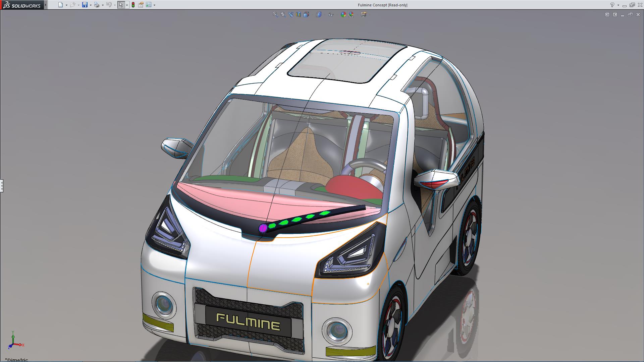The height and width of the screenshot is (362, 644).
Task: Click the New document icon
Action: 60,5
